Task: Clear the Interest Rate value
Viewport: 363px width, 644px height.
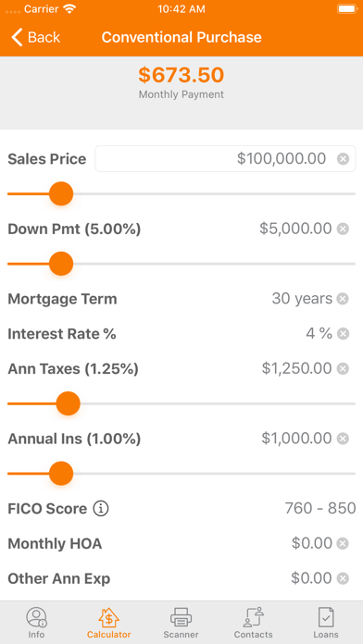Action: [343, 334]
